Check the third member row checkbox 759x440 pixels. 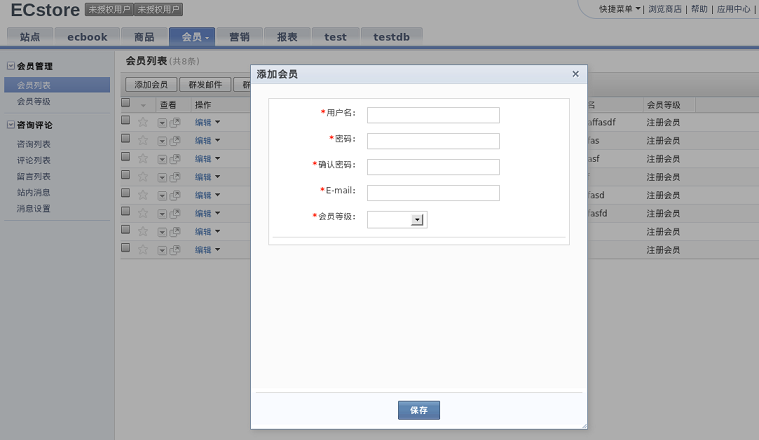(126, 157)
